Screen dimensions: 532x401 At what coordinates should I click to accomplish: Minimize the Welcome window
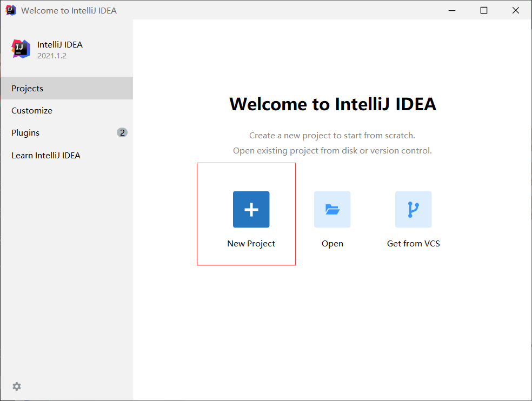pyautogui.click(x=452, y=10)
